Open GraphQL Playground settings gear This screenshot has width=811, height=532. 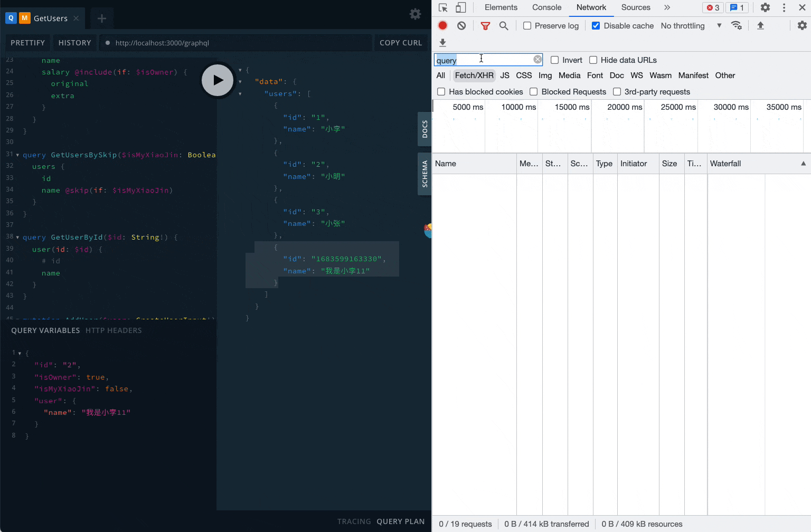[416, 14]
